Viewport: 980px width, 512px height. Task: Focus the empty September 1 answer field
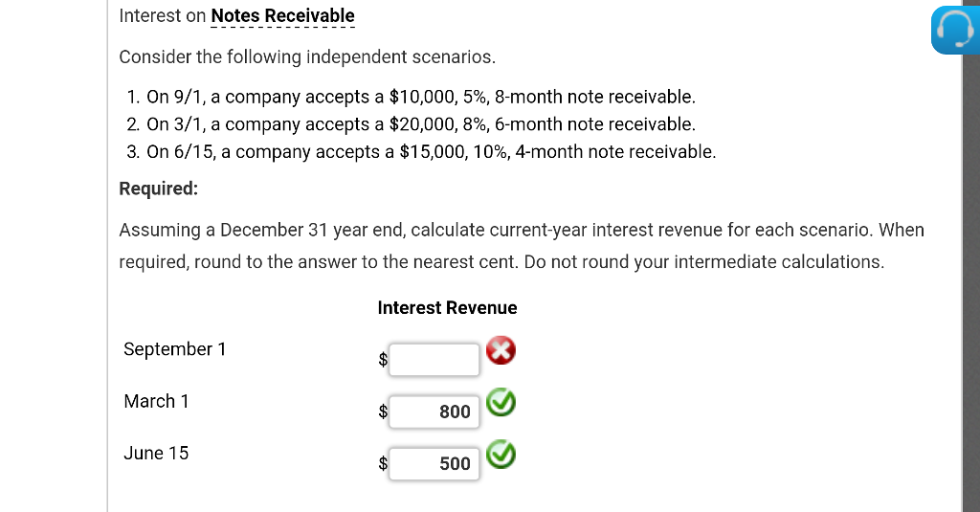click(x=434, y=360)
